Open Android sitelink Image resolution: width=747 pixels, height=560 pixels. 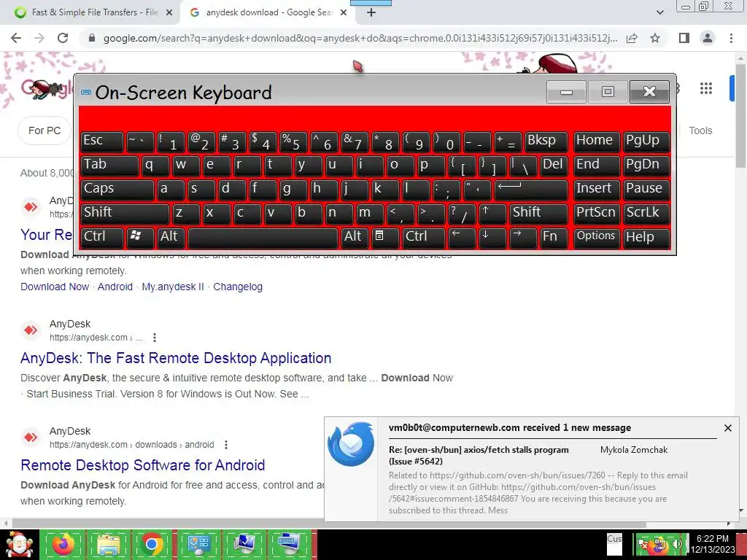[115, 287]
